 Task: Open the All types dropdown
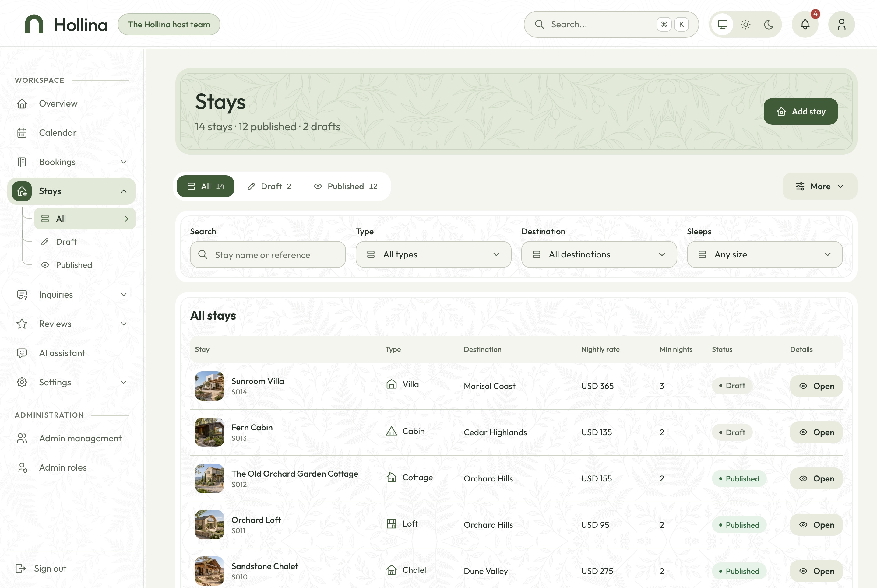pos(433,255)
